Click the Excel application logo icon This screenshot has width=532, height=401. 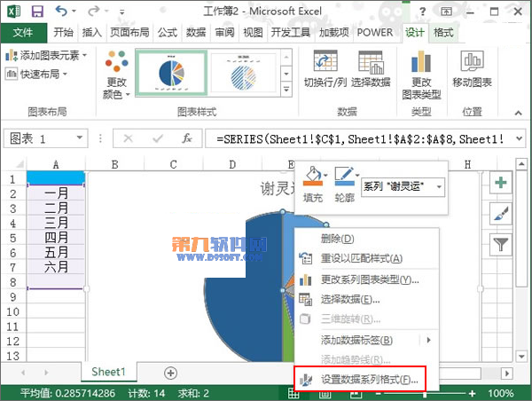(13, 12)
